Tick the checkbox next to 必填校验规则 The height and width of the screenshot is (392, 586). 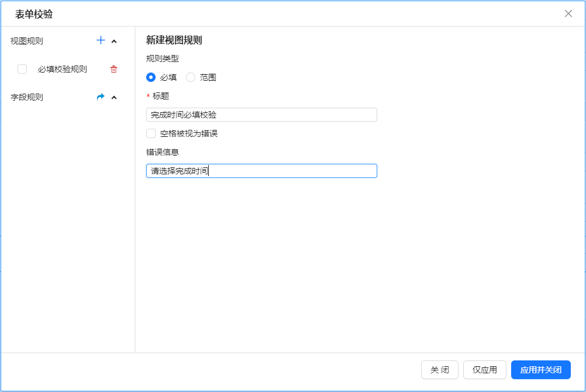click(x=22, y=69)
